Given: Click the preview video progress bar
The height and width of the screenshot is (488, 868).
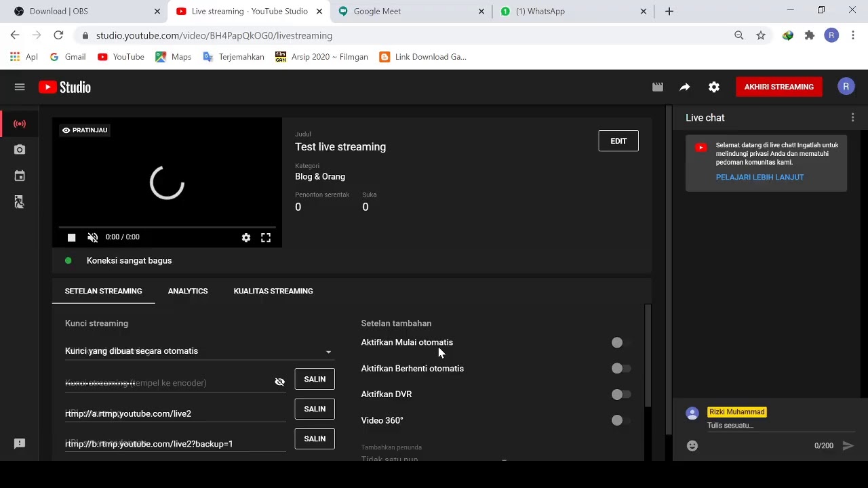Looking at the screenshot, I should (x=167, y=226).
